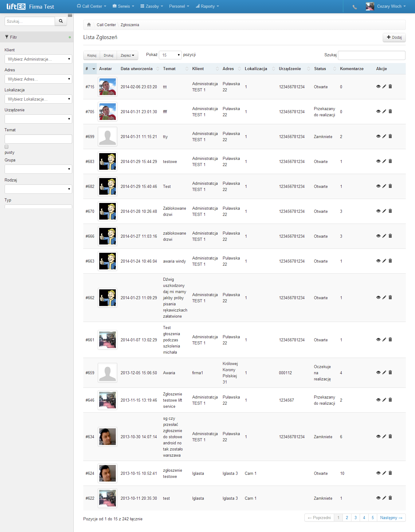Open the Raporty menu
Screen dimensions: 415x532
[x=207, y=6]
